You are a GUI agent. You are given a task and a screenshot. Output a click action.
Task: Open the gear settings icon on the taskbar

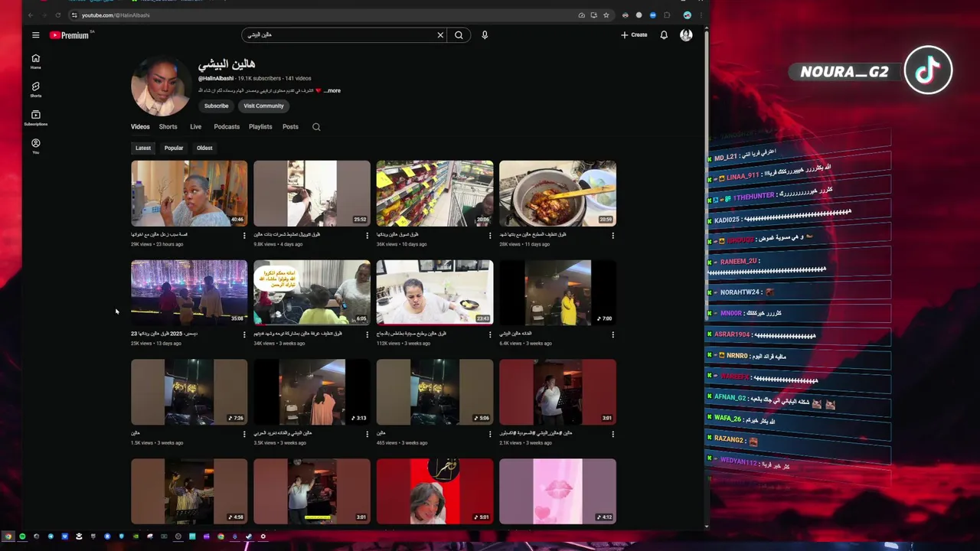(263, 536)
